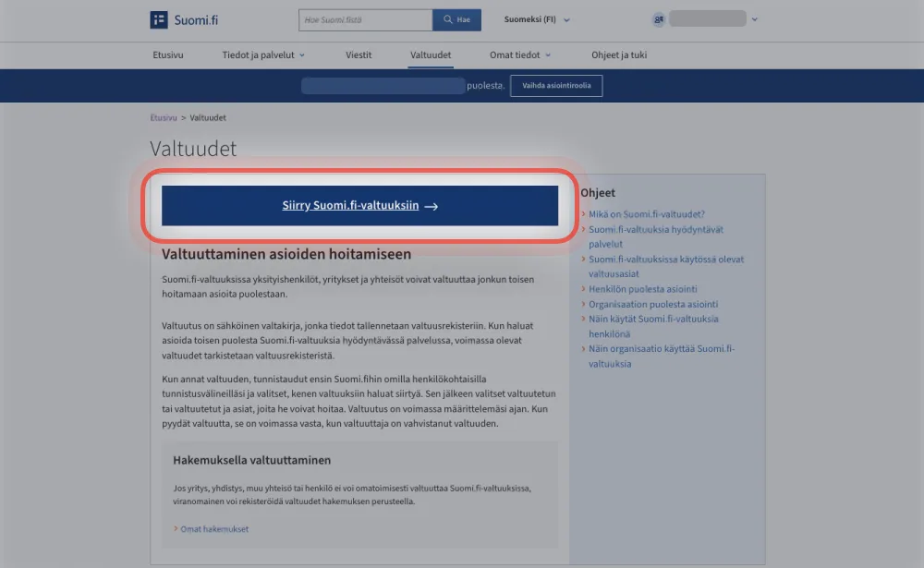Click the user role icon in header
The width and height of the screenshot is (924, 568).
click(x=658, y=19)
